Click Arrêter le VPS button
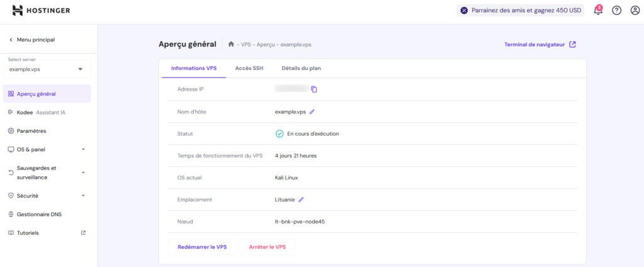The image size is (644, 267). click(267, 247)
